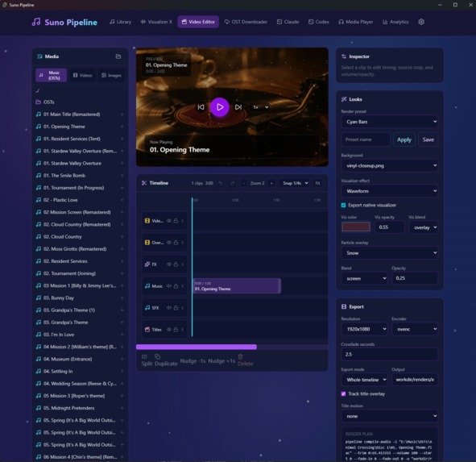Click Nudge +1s button
476x462 pixels.
coord(221,360)
